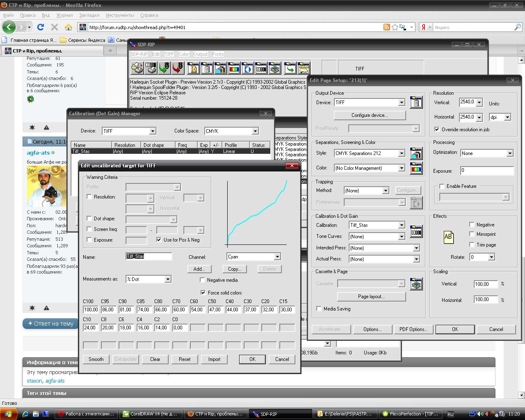Open Color Space CMYK dropdown
525x420 pixels.
coord(255,131)
